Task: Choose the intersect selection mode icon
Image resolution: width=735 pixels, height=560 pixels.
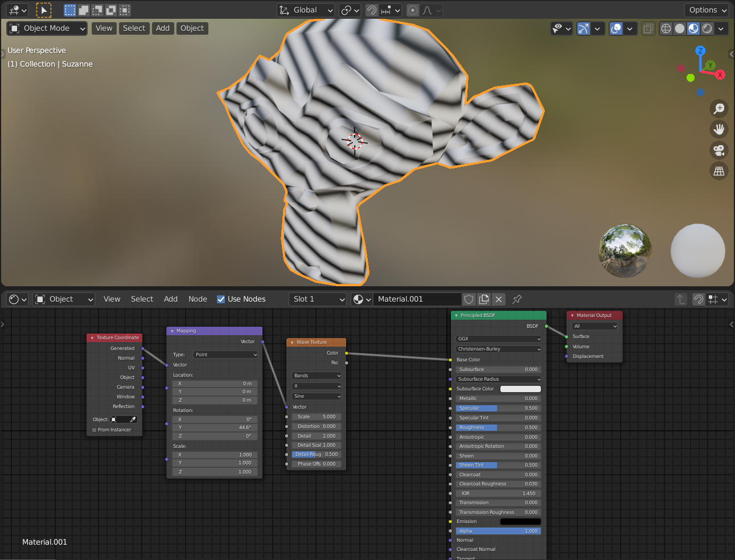Action: pyautogui.click(x=125, y=10)
